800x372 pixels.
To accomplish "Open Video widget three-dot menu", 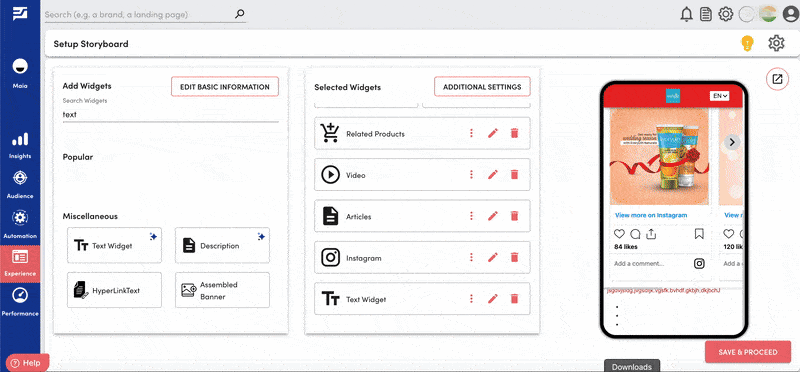I will pyautogui.click(x=471, y=175).
